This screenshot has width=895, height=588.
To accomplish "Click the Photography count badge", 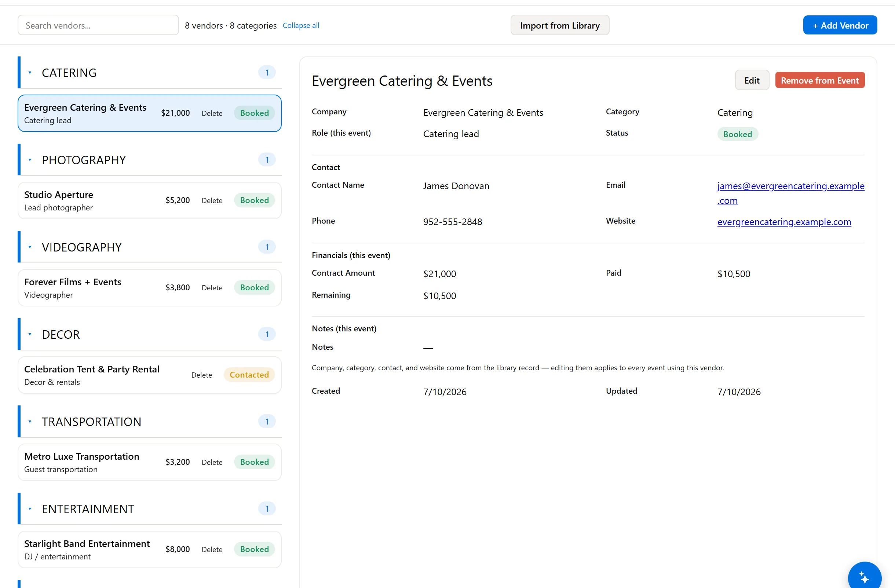I will (x=267, y=160).
